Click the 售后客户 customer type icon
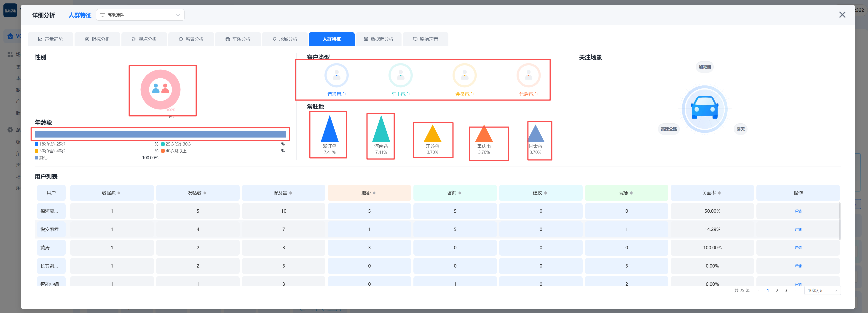The width and height of the screenshot is (868, 313). 528,76
